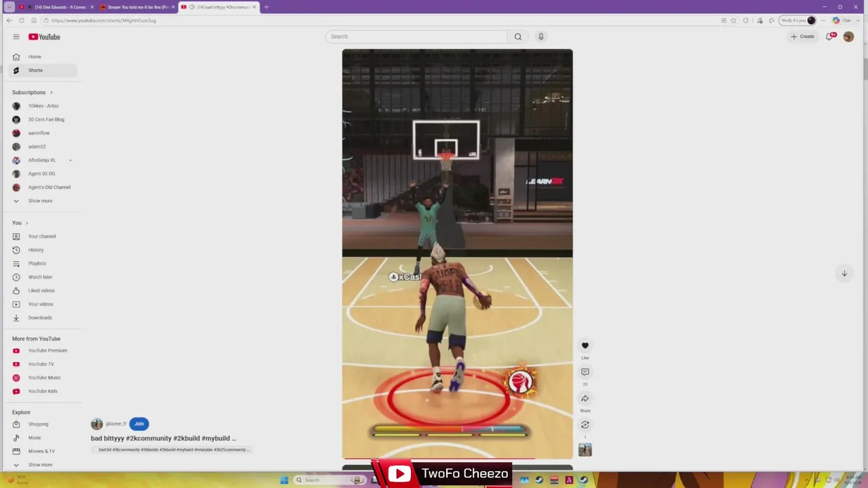Screen dimensions: 868x488
Task: Go back in the browser
Action: pos(9,20)
